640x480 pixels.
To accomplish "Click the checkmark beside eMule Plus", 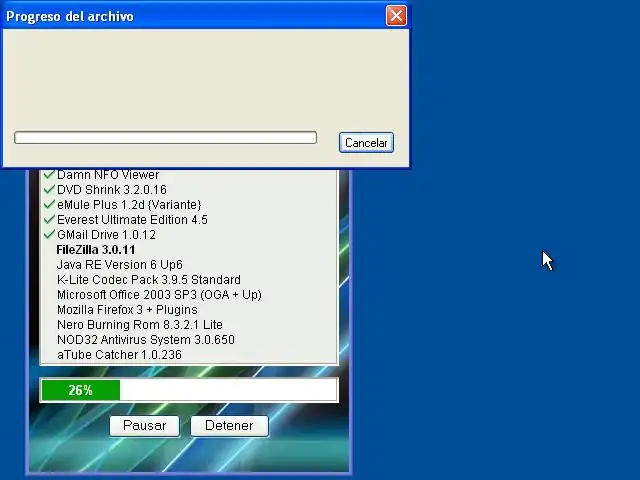I will click(x=49, y=204).
